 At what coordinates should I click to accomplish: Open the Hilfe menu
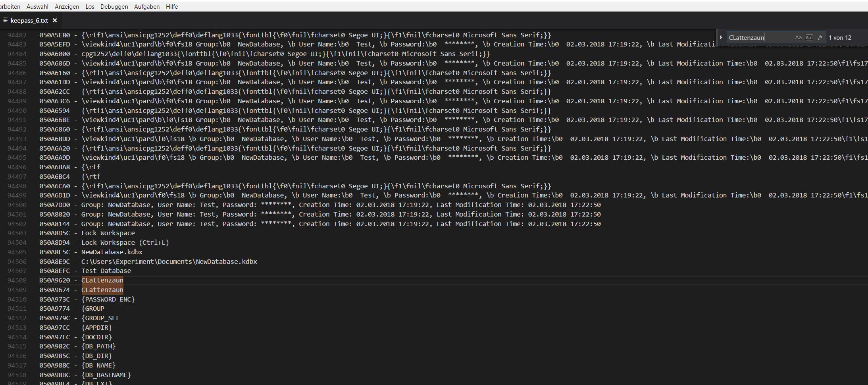[172, 7]
